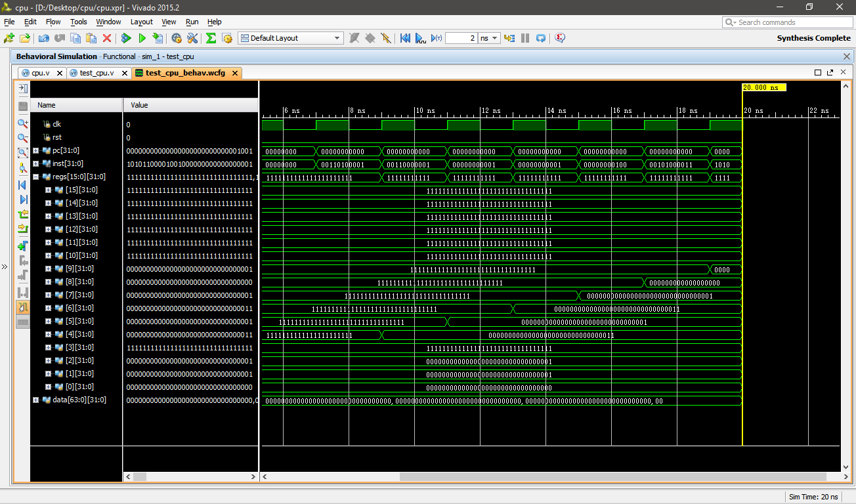Expand register [0][31:0]

tap(49, 387)
